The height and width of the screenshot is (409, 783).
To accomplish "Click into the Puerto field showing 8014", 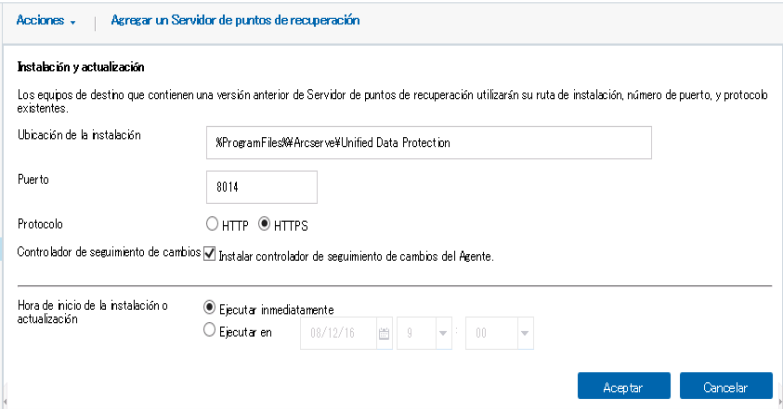I will 262,187.
